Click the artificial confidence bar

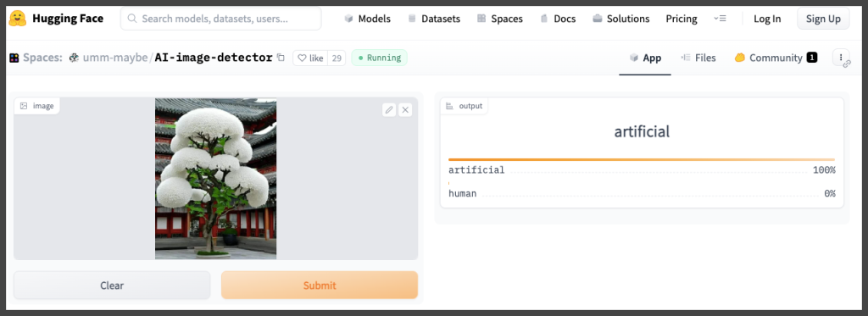pos(642,159)
